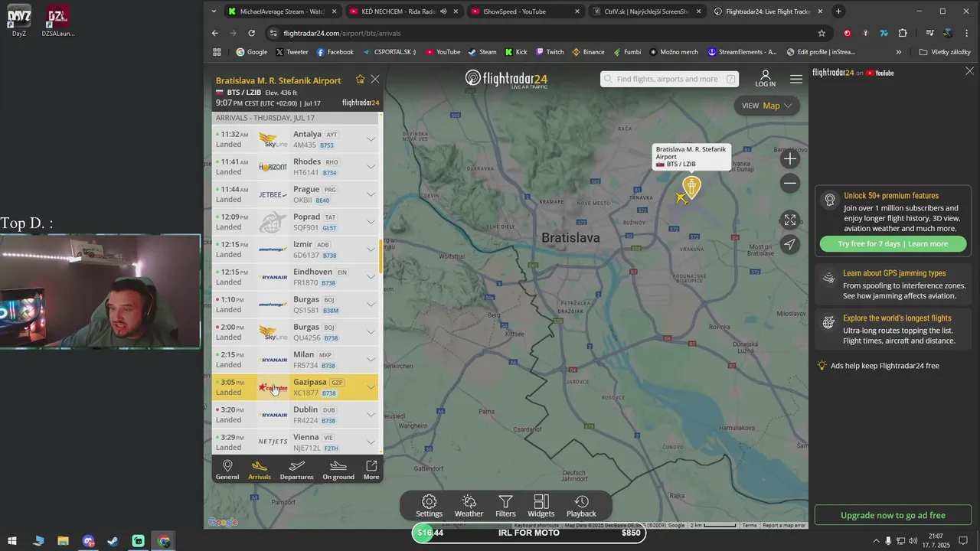980x551 pixels.
Task: Go back to previous page
Action: click(215, 33)
